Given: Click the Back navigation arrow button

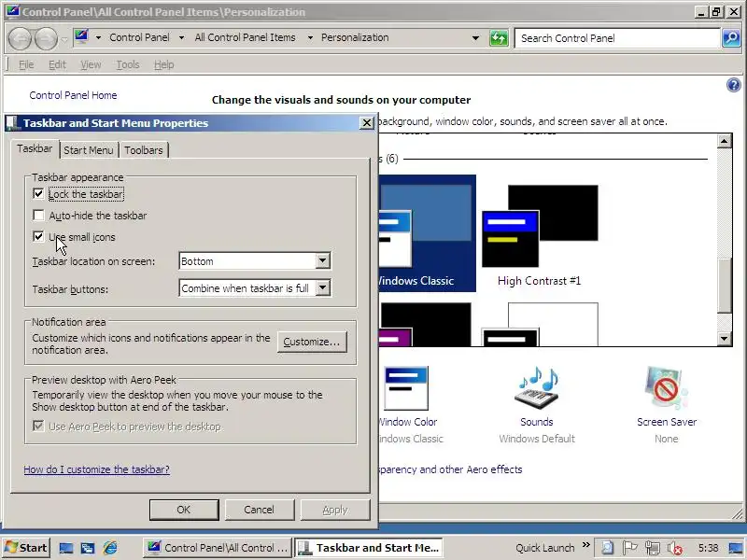Looking at the screenshot, I should 20,38.
